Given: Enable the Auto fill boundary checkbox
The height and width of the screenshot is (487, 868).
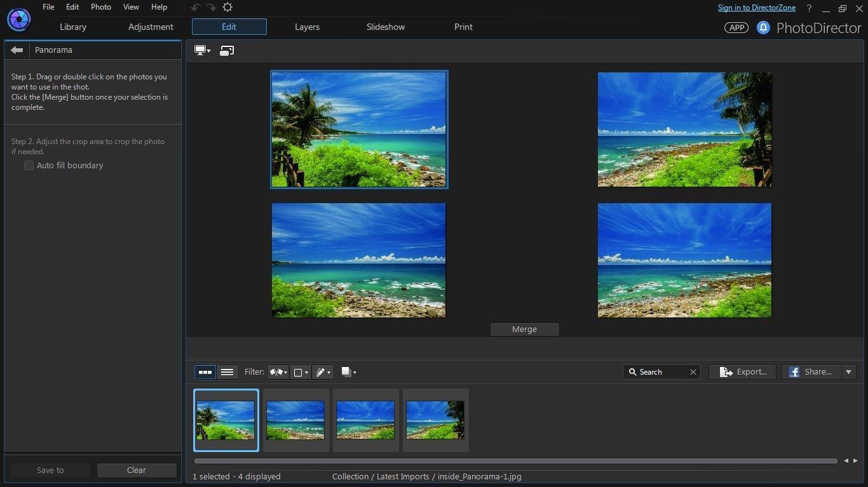Looking at the screenshot, I should point(29,165).
